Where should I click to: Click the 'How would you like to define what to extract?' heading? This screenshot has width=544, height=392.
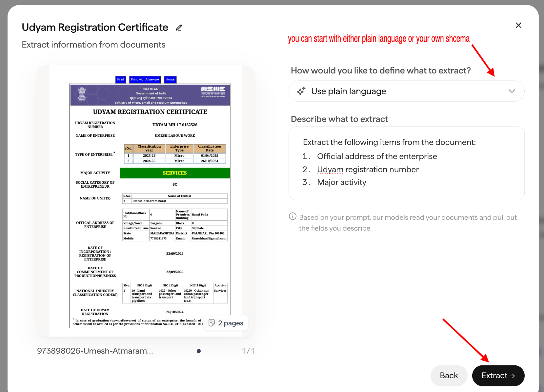pyautogui.click(x=381, y=71)
